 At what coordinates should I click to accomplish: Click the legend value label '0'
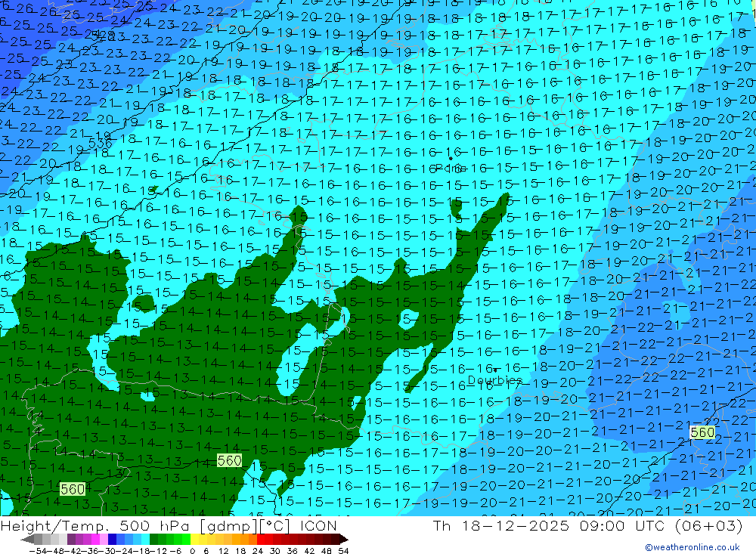click(192, 551)
